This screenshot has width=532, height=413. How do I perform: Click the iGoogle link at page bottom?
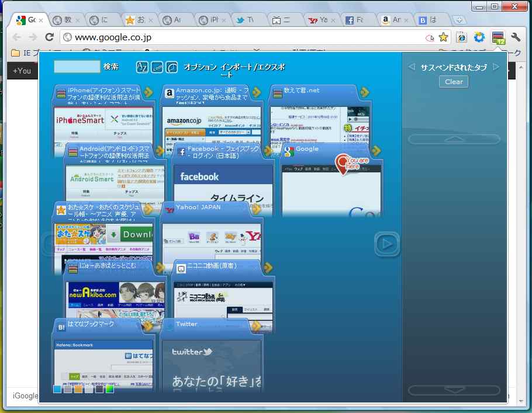[x=26, y=395]
